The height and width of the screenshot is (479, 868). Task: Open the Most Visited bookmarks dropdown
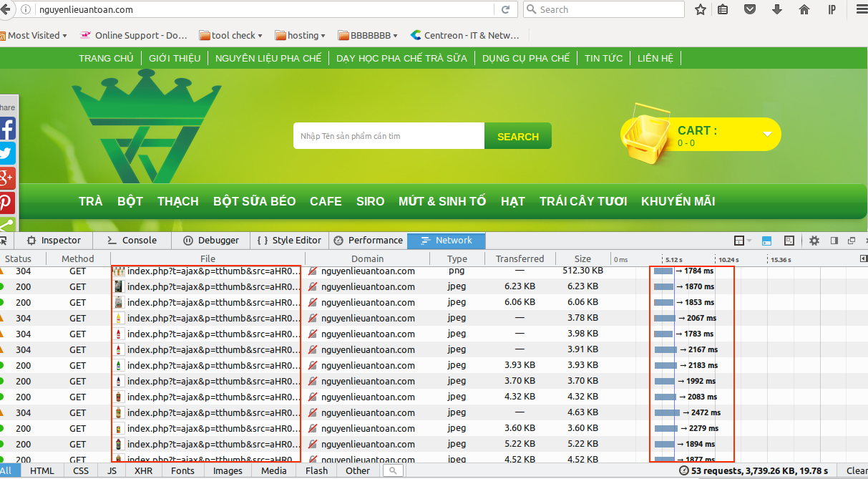[x=36, y=35]
